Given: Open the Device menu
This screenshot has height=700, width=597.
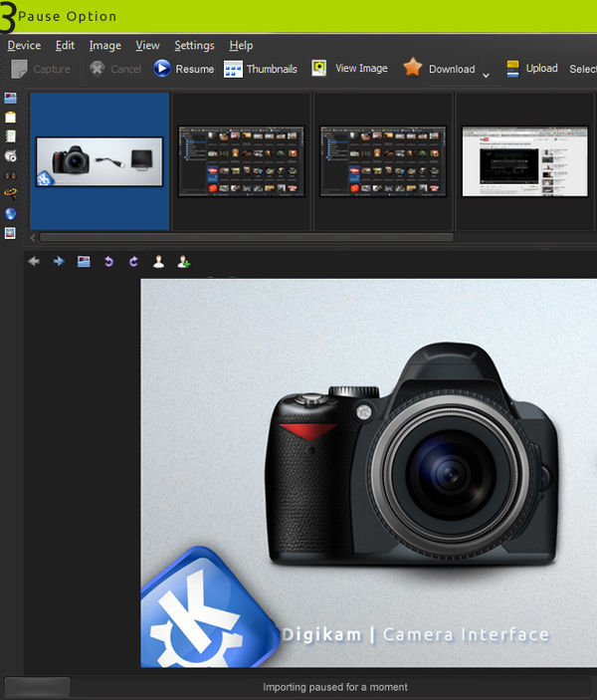Looking at the screenshot, I should pyautogui.click(x=24, y=45).
